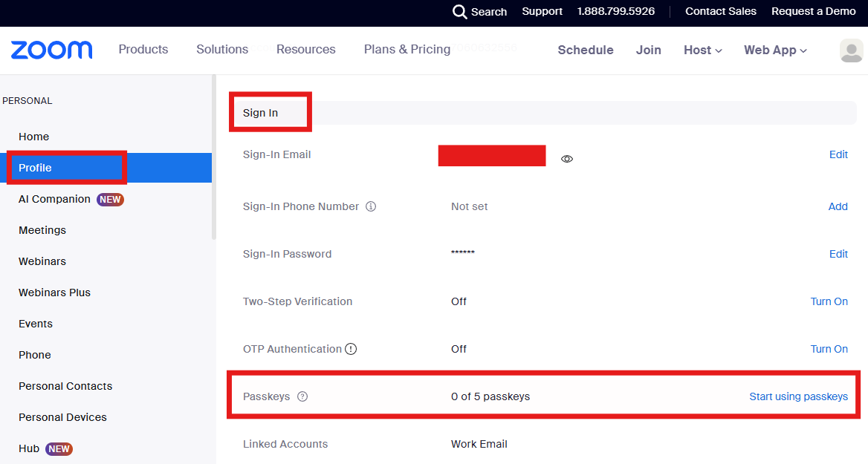Click Start using passkeys link
This screenshot has height=464, width=868.
coord(798,396)
